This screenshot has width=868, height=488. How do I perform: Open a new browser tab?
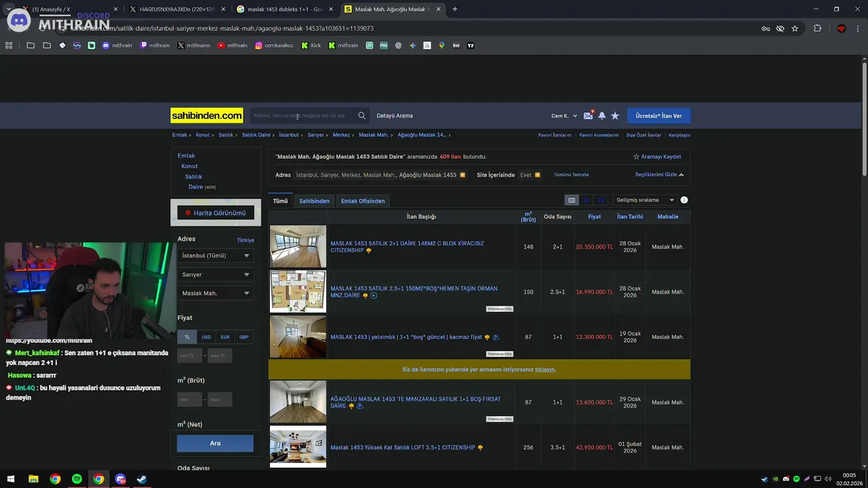[x=454, y=9]
